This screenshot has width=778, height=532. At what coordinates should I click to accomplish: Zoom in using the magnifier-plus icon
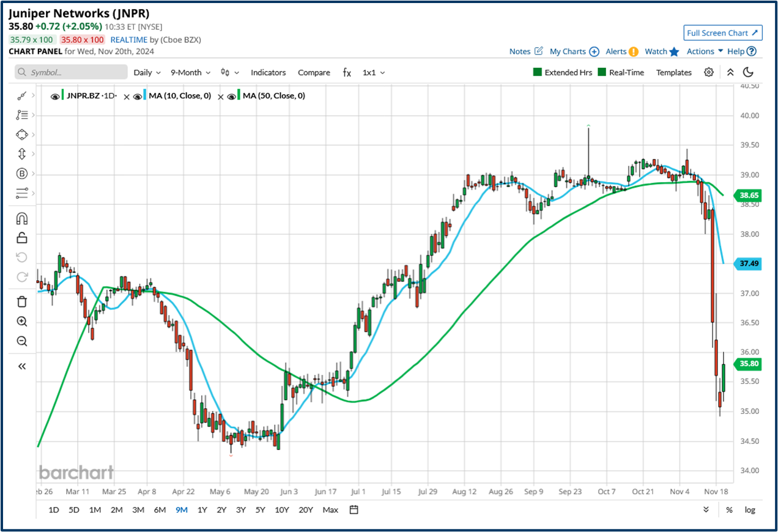pyautogui.click(x=21, y=321)
